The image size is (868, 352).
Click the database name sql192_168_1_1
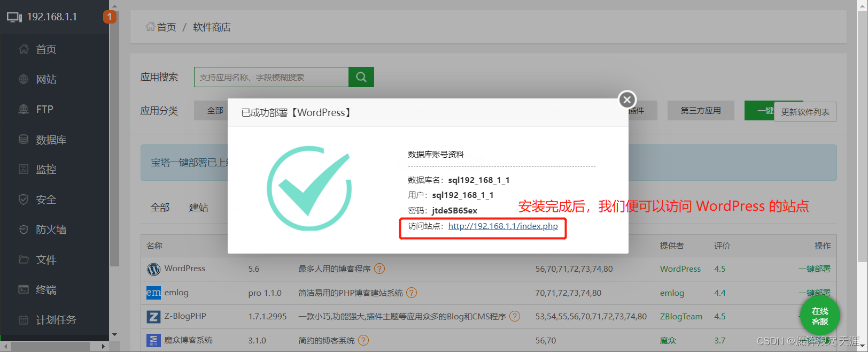[479, 180]
